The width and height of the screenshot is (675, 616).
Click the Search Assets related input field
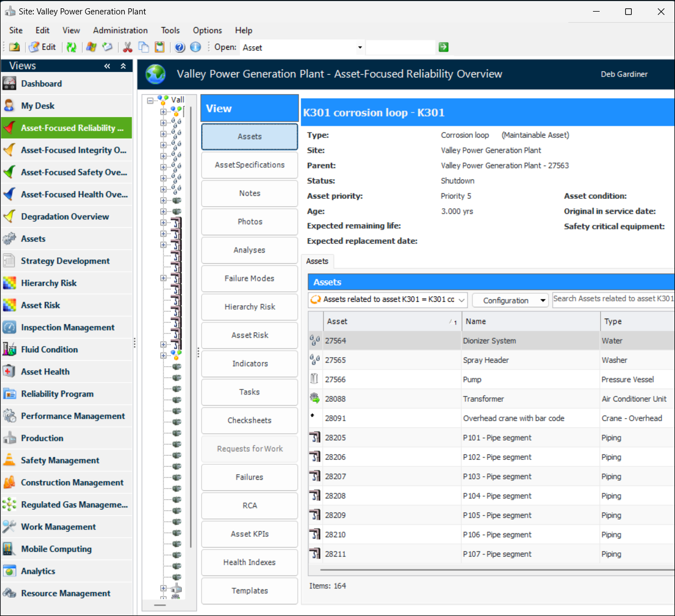(613, 299)
